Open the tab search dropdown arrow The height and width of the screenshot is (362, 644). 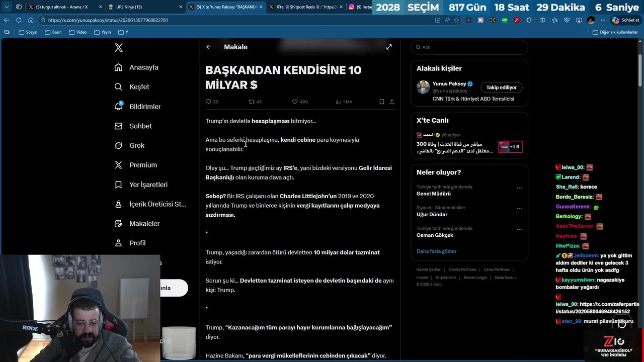point(7,7)
